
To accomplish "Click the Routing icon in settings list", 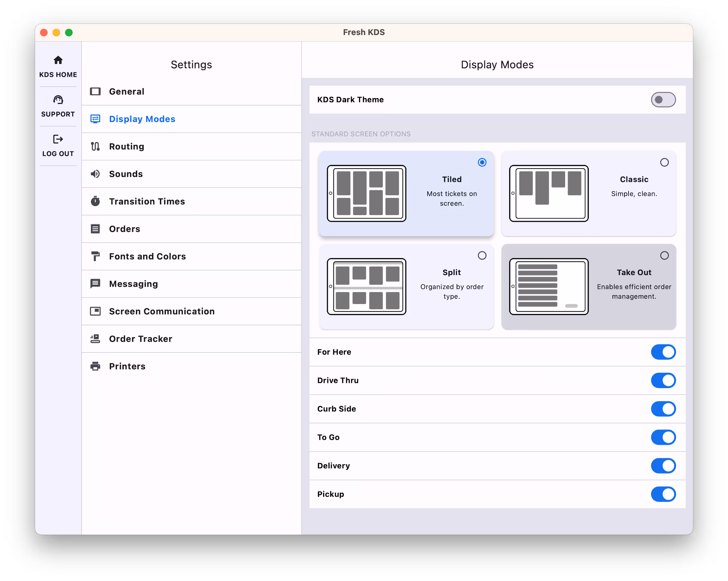I will pos(95,146).
